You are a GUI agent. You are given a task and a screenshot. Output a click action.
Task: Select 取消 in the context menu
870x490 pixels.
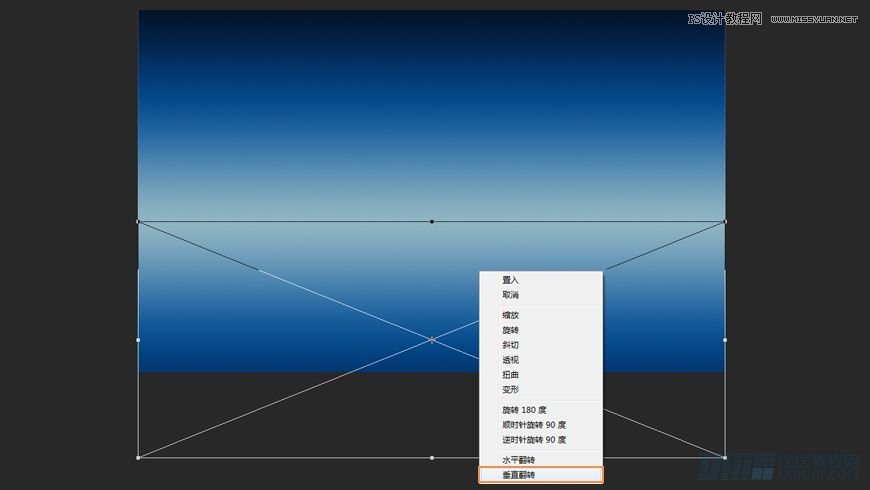pyautogui.click(x=511, y=295)
